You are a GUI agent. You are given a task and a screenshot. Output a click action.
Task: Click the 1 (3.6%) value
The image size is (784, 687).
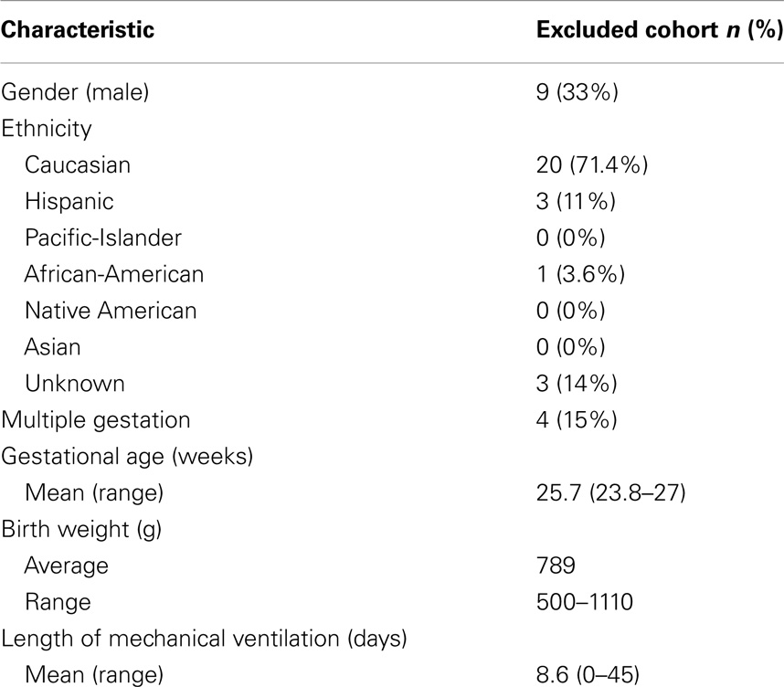click(581, 274)
